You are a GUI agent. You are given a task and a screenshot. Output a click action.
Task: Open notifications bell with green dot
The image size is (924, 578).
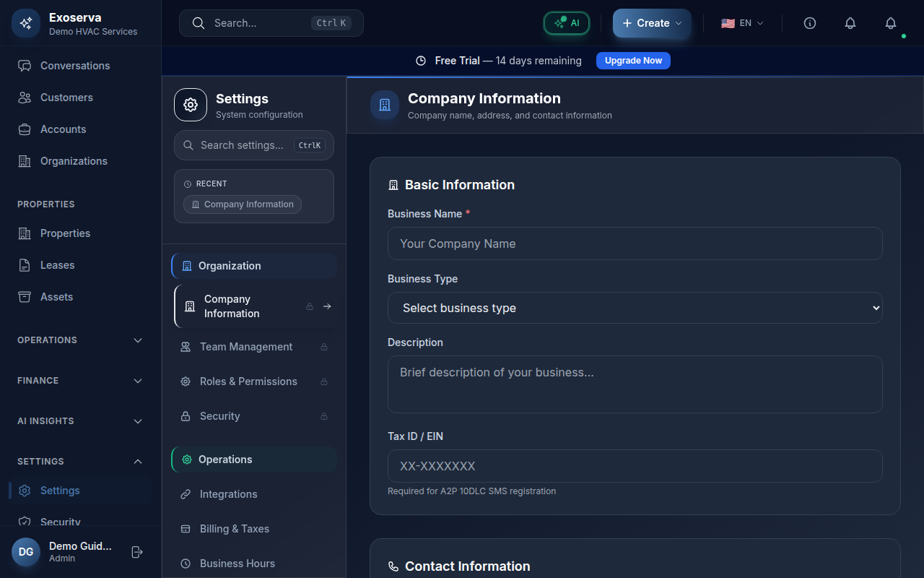891,23
